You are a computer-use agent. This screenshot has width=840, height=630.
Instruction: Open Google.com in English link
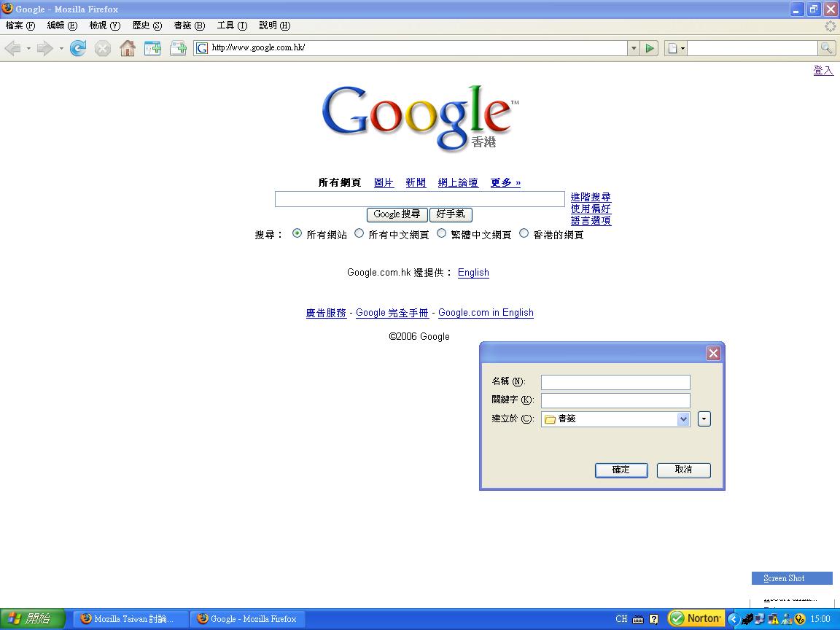(486, 313)
